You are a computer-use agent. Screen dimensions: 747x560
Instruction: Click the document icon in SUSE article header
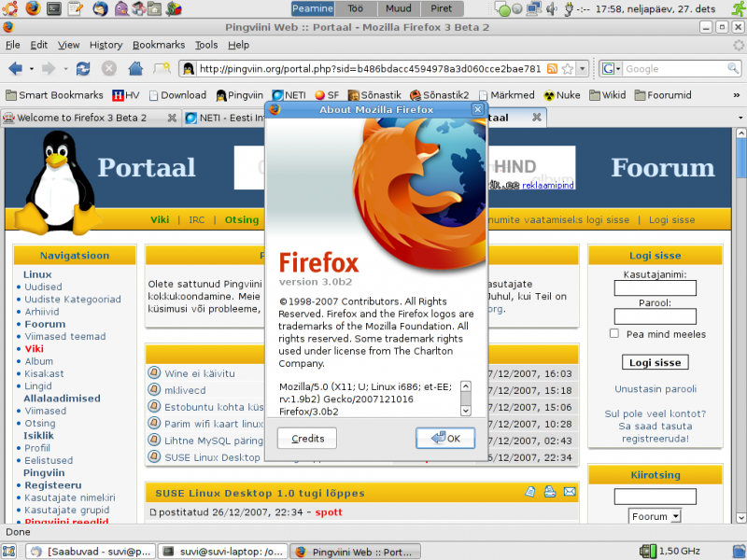click(x=530, y=492)
